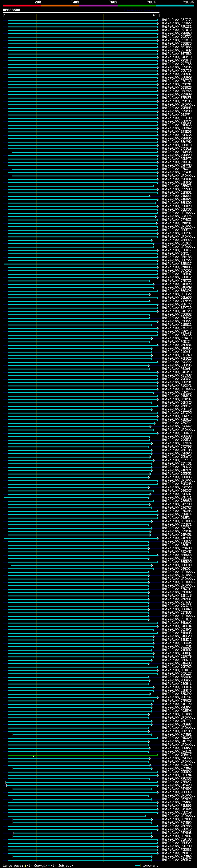Select hit label UniRef100_Q9FUN3
Image resolution: width=197 pixels, height=868 pixels.
(177, 108)
